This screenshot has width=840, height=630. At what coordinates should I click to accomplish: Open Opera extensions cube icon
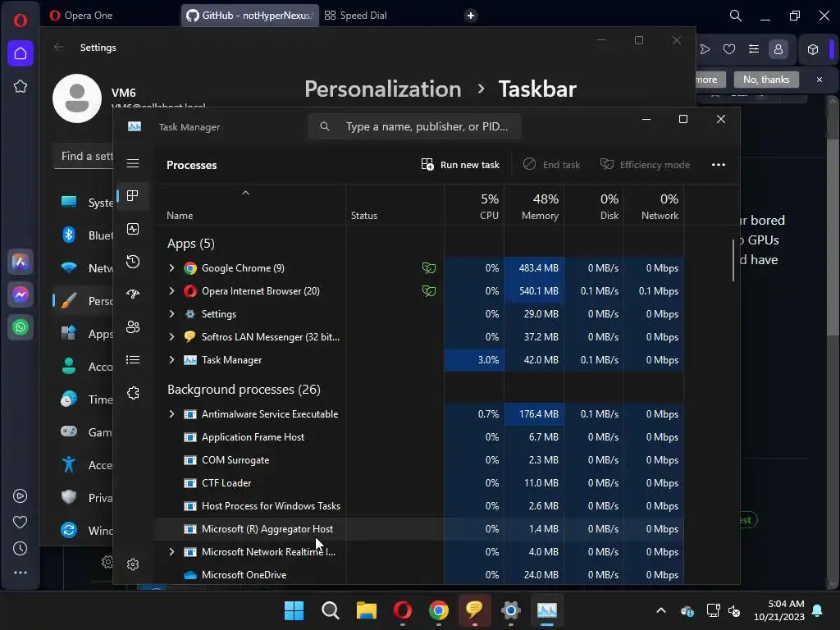click(x=813, y=49)
